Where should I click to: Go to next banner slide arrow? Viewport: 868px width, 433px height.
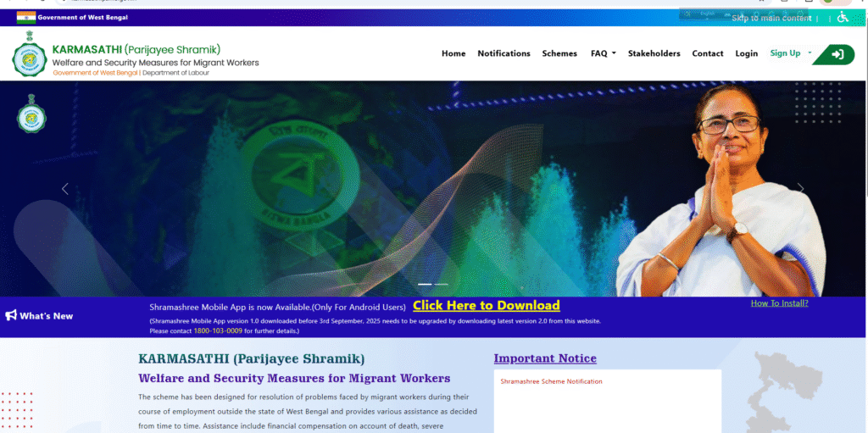click(x=800, y=189)
